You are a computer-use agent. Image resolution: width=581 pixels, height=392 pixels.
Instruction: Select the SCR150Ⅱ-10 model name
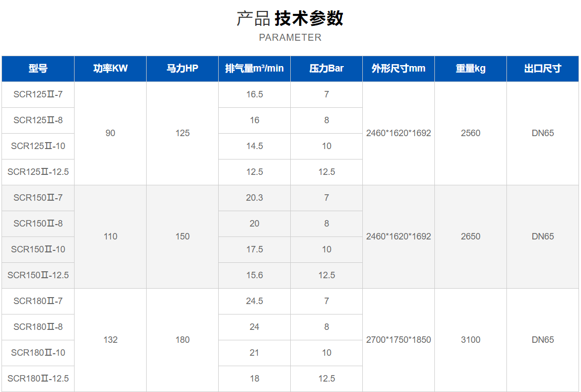(38, 249)
